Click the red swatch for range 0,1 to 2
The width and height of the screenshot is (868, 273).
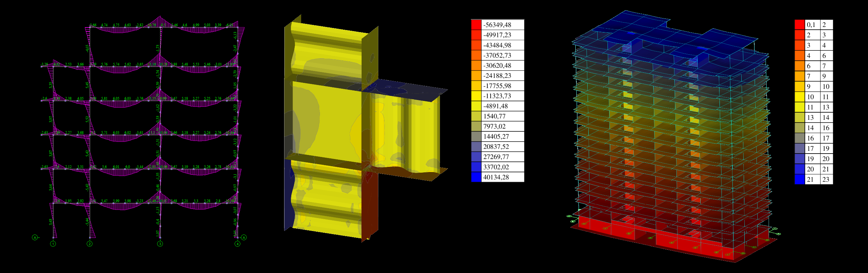[x=800, y=25]
